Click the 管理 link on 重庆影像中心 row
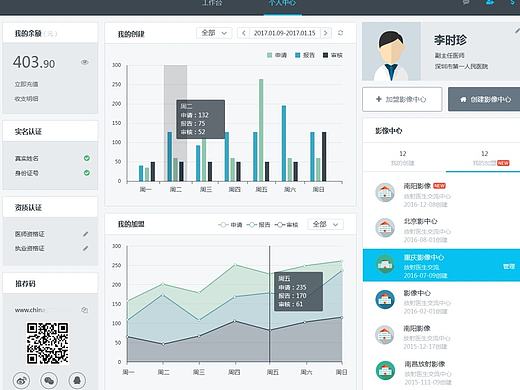 click(509, 266)
